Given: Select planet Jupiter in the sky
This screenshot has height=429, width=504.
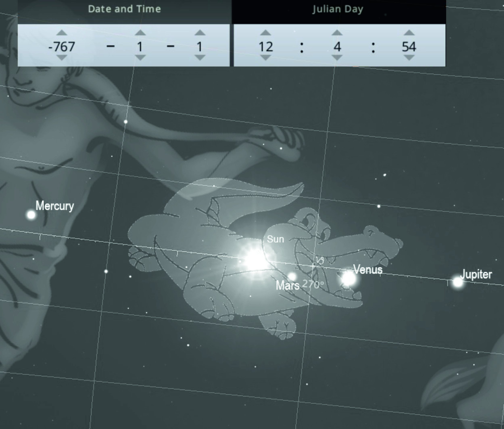Looking at the screenshot, I should tap(458, 282).
